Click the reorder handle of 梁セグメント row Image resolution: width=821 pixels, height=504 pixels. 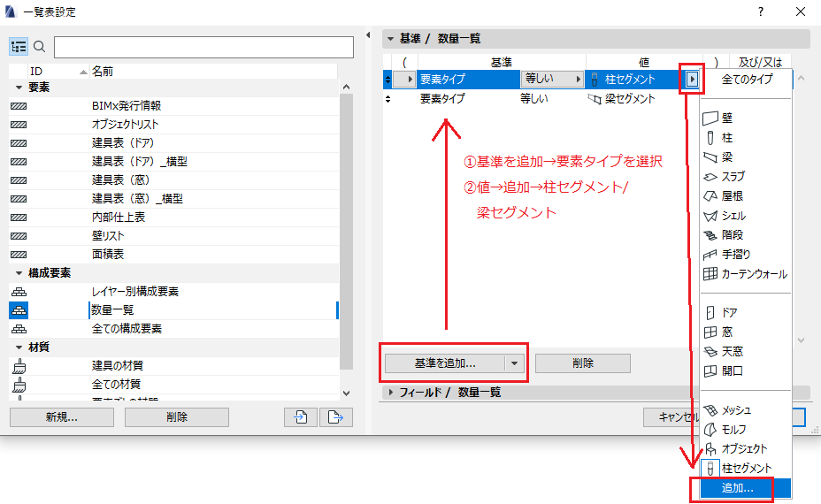pyautogui.click(x=387, y=99)
